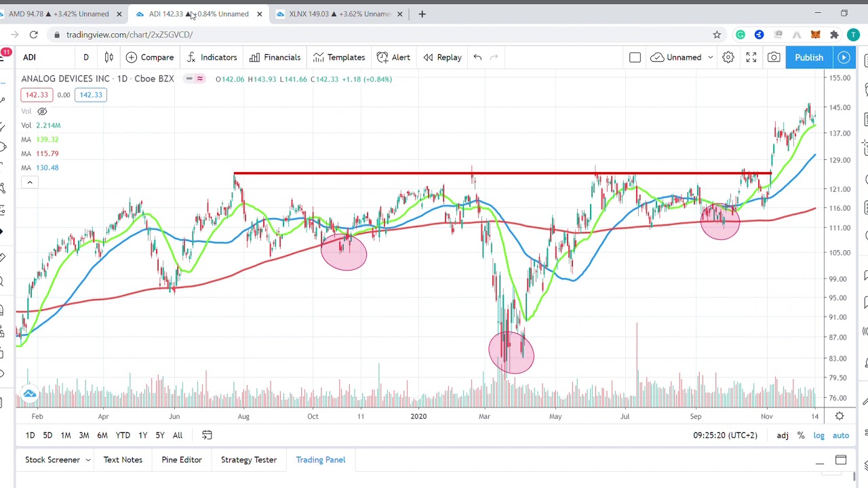This screenshot has height=488, width=868.
Task: Set time range to All
Action: pos(178,435)
